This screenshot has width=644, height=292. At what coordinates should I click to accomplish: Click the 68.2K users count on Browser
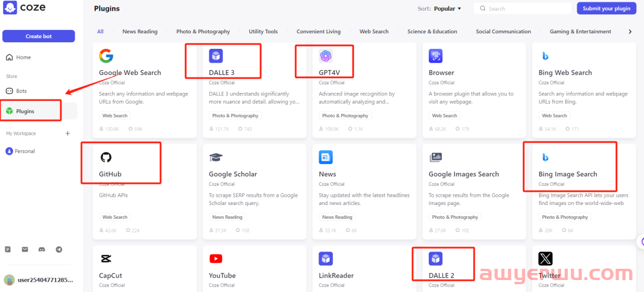click(x=438, y=129)
